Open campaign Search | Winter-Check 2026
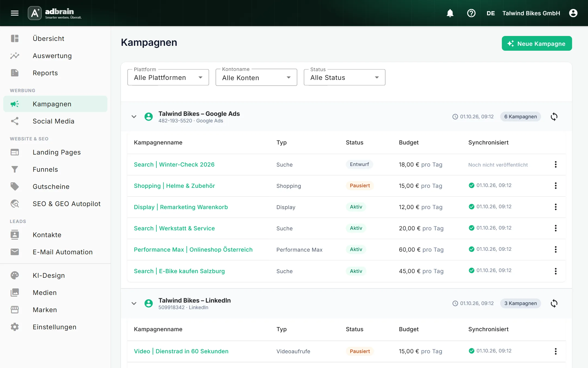Screen dimensions: 588x368 tap(174, 164)
